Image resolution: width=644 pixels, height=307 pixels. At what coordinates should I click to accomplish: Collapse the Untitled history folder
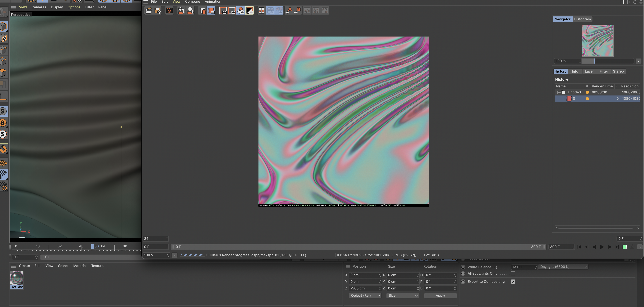click(x=559, y=92)
